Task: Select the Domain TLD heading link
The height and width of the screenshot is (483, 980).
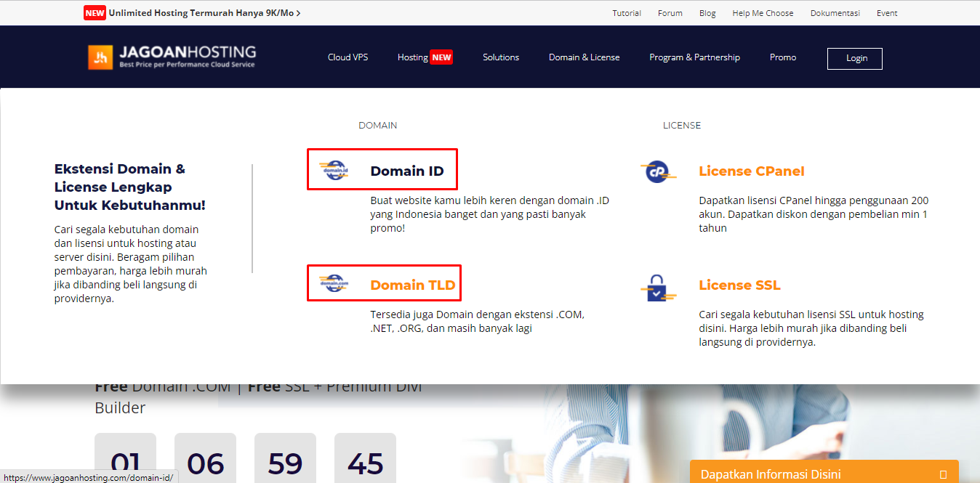Action: (x=413, y=285)
